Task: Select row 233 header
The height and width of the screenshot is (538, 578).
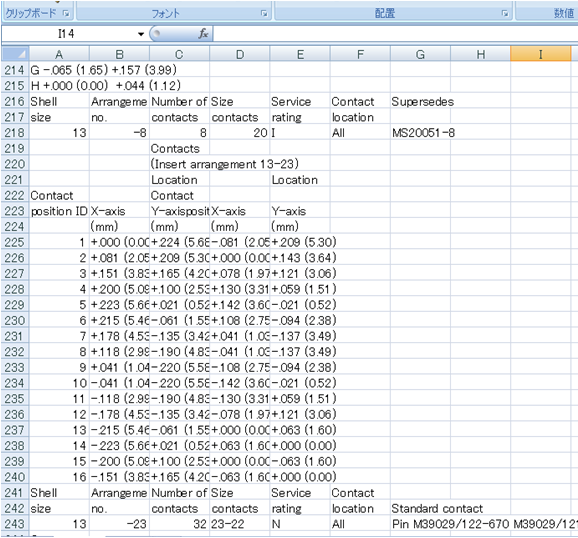Action: click(15, 367)
